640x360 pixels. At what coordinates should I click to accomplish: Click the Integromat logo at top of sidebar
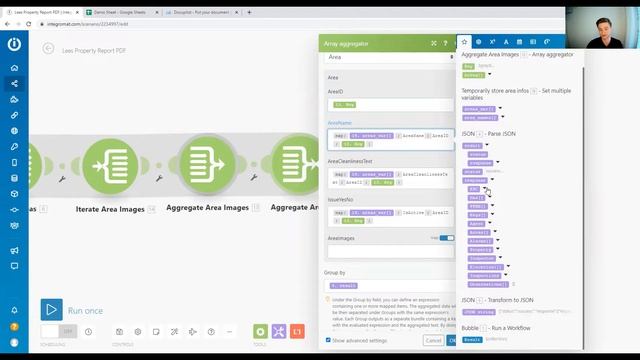(14, 44)
